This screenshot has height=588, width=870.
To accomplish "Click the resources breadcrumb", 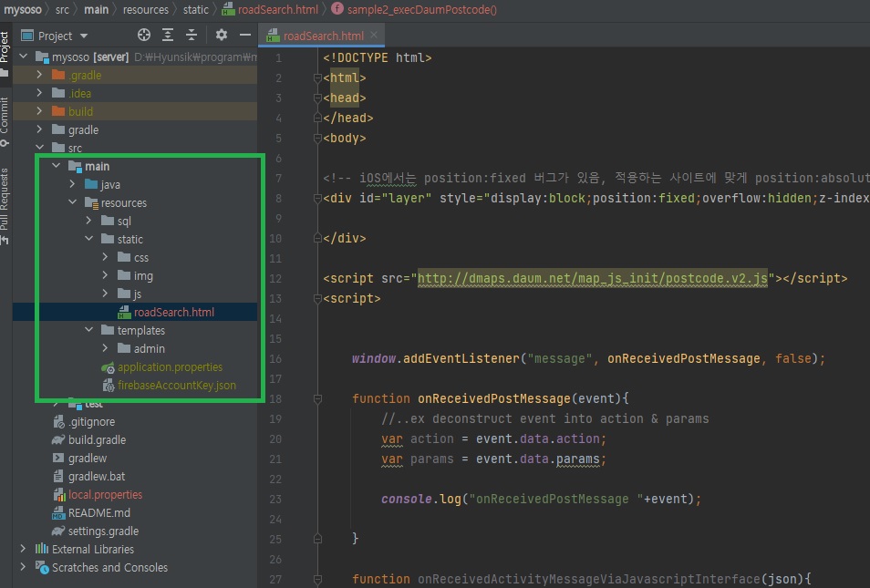I will 145,9.
